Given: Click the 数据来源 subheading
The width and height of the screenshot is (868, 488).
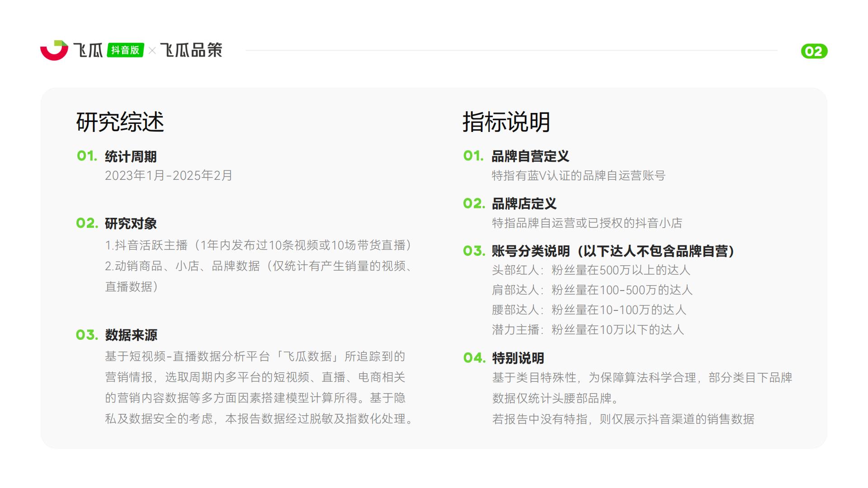Looking at the screenshot, I should pyautogui.click(x=131, y=335).
